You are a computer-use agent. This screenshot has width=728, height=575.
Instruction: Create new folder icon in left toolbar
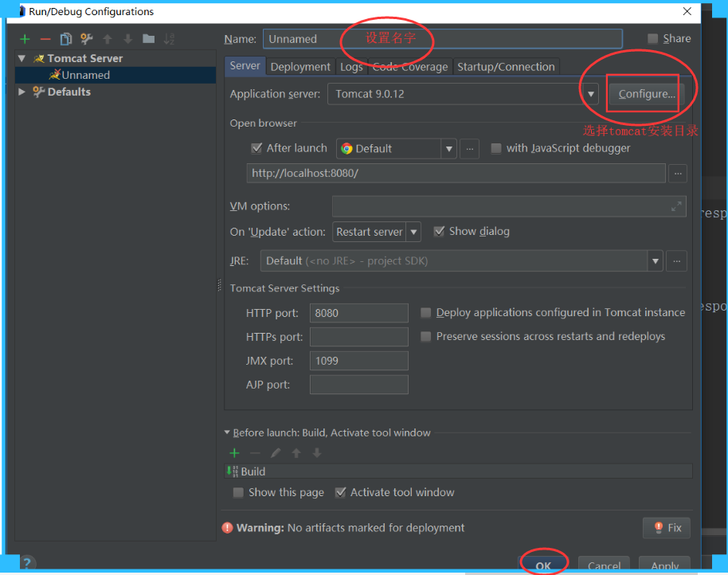[149, 38]
